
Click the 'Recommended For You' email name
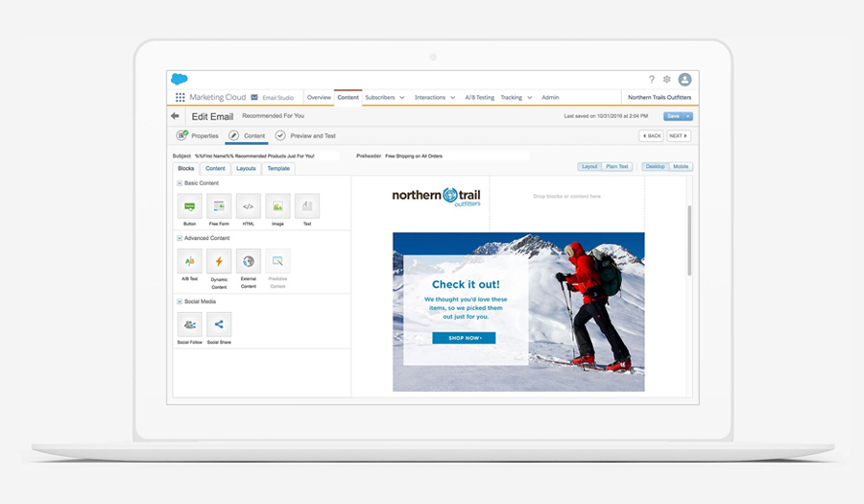(274, 115)
